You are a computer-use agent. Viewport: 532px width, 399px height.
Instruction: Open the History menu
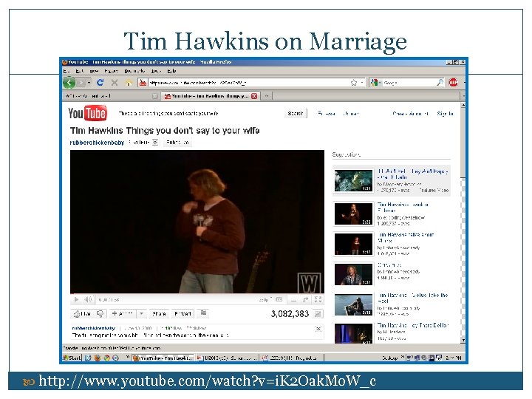(x=112, y=71)
